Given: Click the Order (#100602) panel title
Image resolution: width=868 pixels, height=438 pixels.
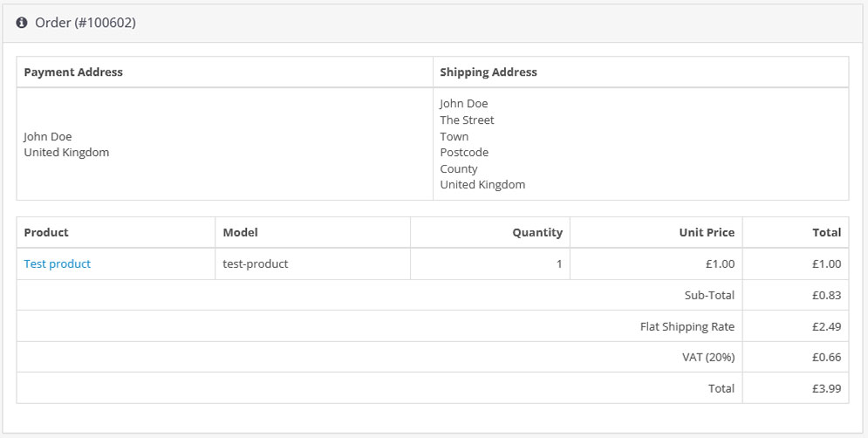Looking at the screenshot, I should [x=85, y=23].
